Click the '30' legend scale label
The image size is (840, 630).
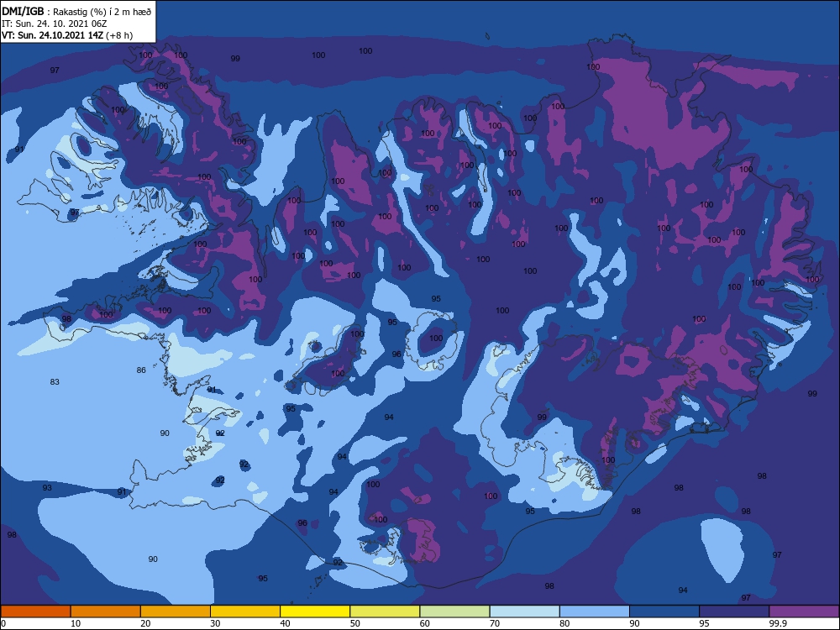tap(215, 623)
